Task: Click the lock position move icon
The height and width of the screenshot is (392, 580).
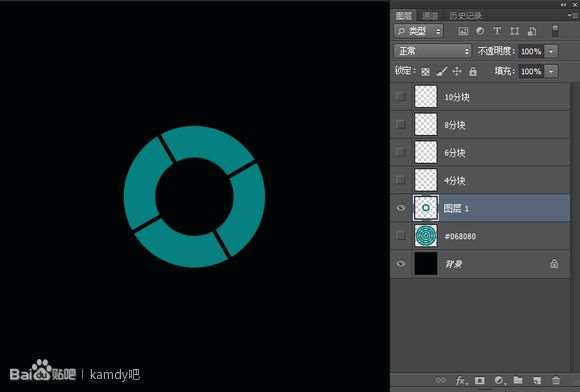Action: tap(457, 71)
